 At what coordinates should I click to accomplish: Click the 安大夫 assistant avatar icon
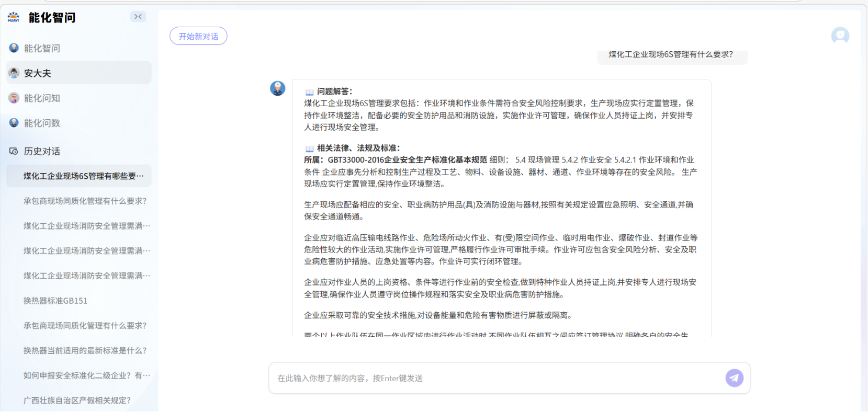click(14, 73)
